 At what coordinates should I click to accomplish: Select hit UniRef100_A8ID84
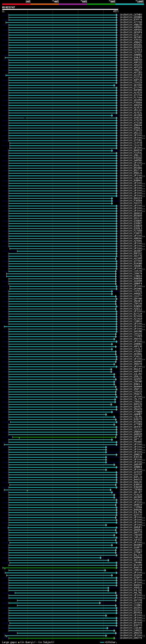click(131, 115)
